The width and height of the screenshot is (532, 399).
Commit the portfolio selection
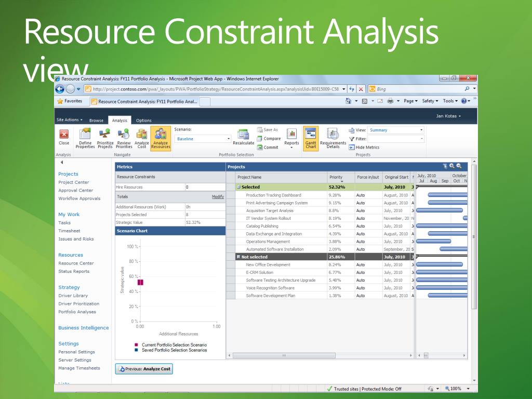[268, 147]
